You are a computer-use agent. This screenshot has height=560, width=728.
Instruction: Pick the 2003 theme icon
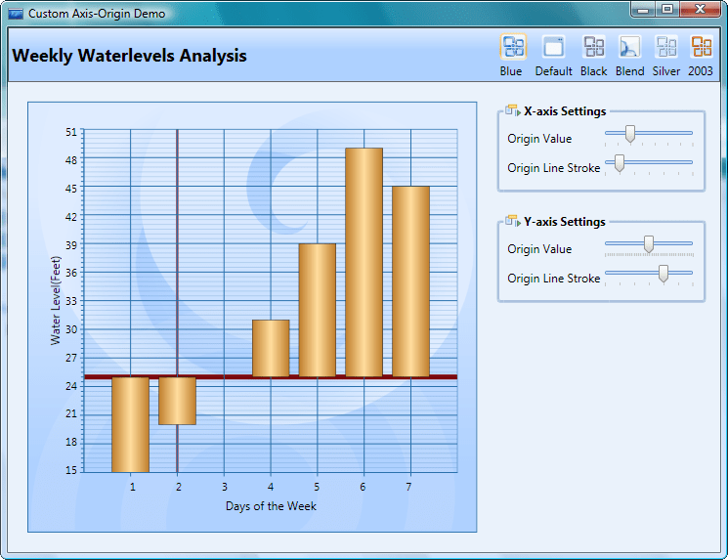click(x=701, y=47)
